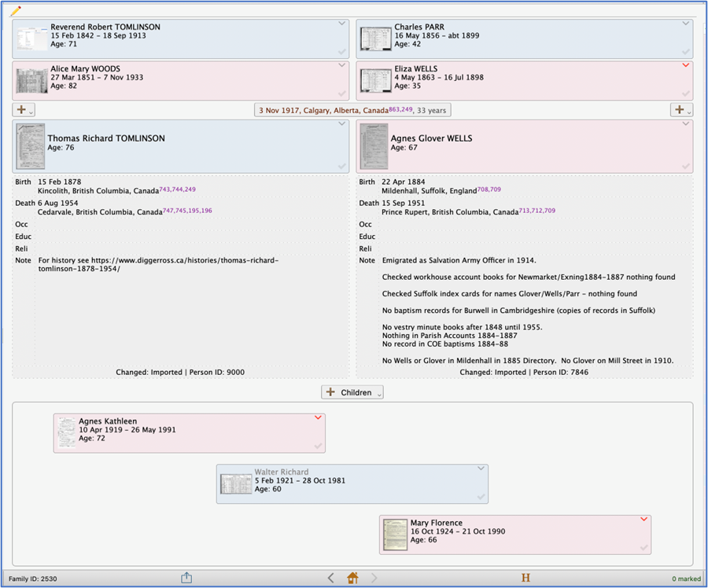Open dropdown arrow on Eliza WELLS card
This screenshot has height=588, width=708.
pos(686,65)
